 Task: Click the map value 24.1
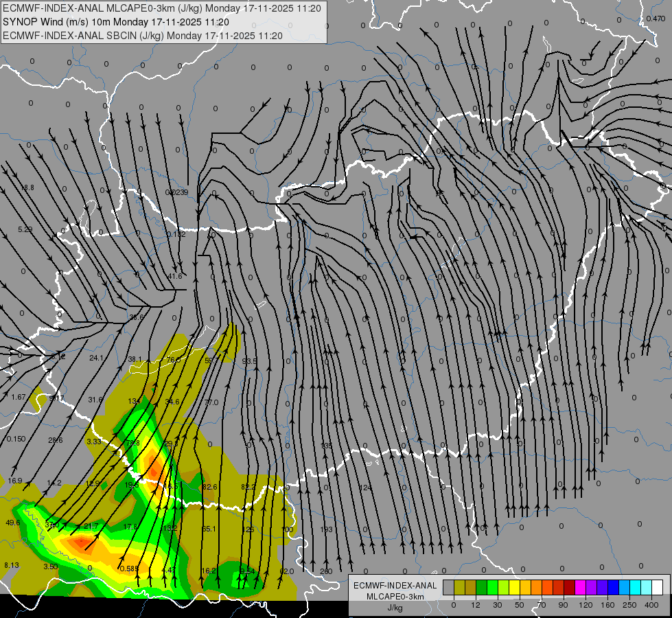[96, 358]
